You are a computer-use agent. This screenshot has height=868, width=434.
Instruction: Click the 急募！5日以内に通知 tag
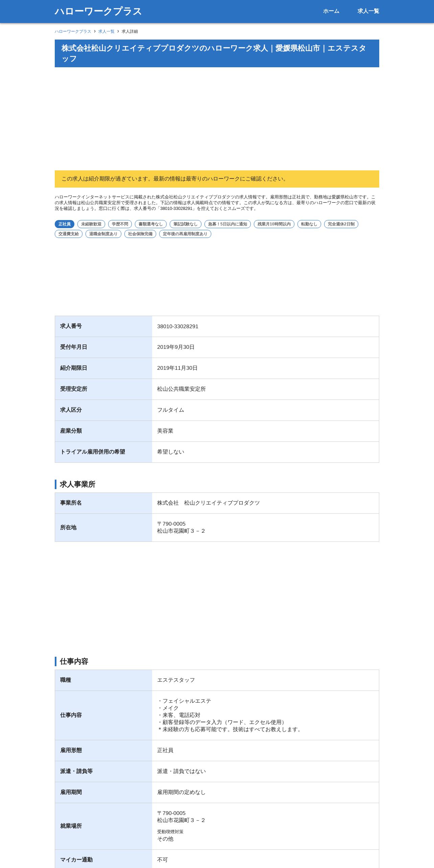pyautogui.click(x=227, y=224)
